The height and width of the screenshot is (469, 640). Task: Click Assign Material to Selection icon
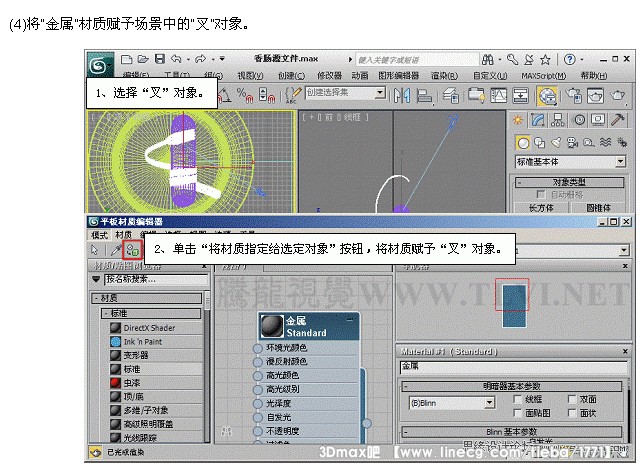[x=133, y=250]
